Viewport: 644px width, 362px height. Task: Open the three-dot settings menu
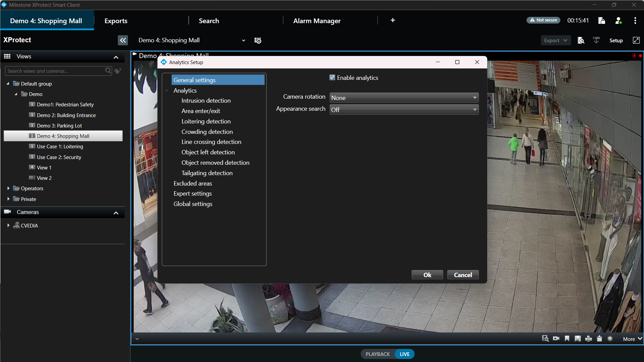pyautogui.click(x=635, y=20)
